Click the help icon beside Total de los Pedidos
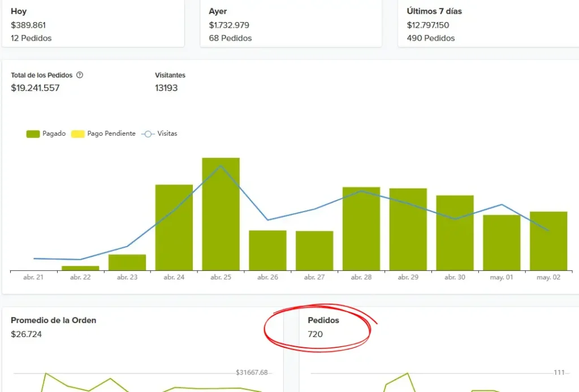Viewport: 579px width, 392px height. 80,75
